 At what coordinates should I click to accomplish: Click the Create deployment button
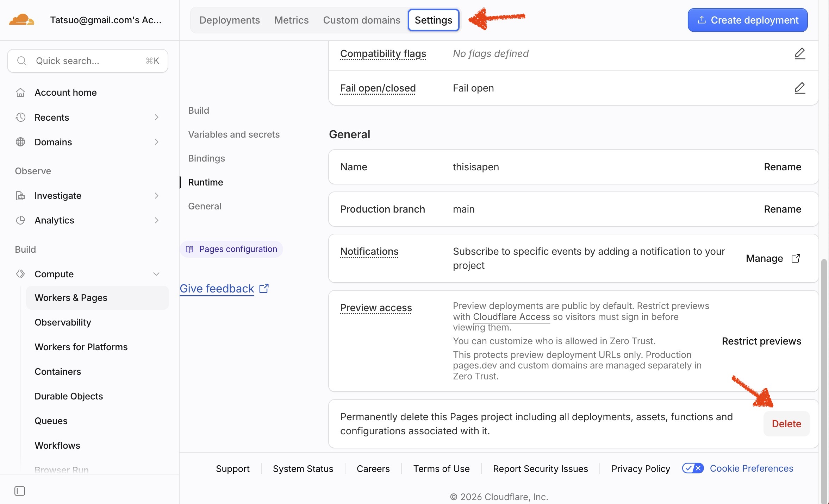point(748,20)
